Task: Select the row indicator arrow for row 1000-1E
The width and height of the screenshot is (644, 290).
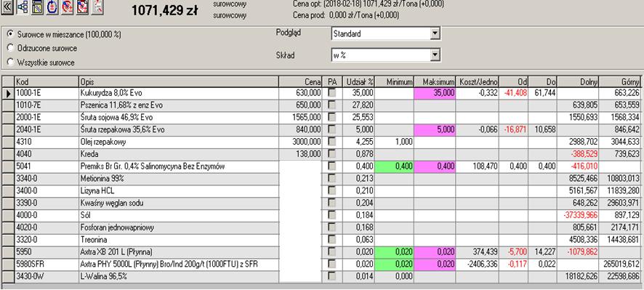Action: click(8, 93)
